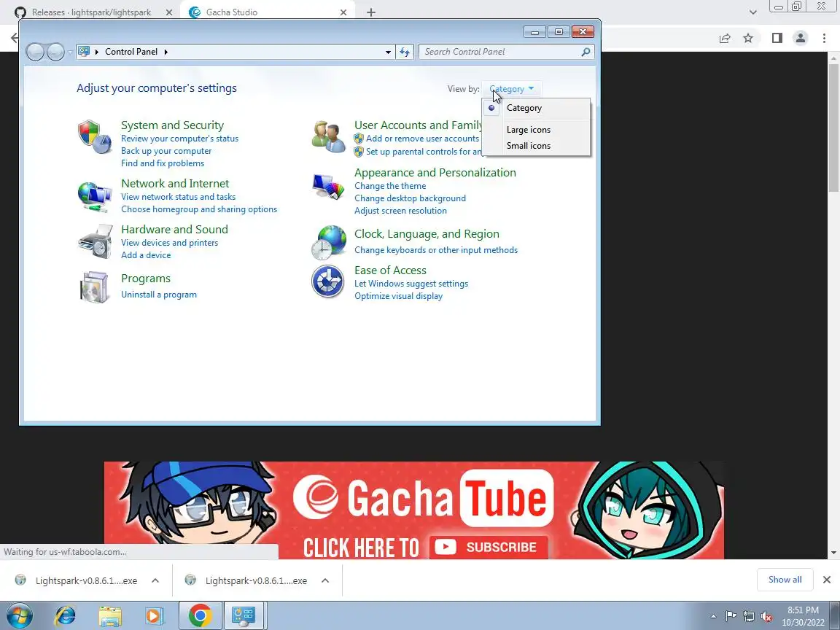Choose Small icons view option
The height and width of the screenshot is (630, 840).
coord(536,146)
